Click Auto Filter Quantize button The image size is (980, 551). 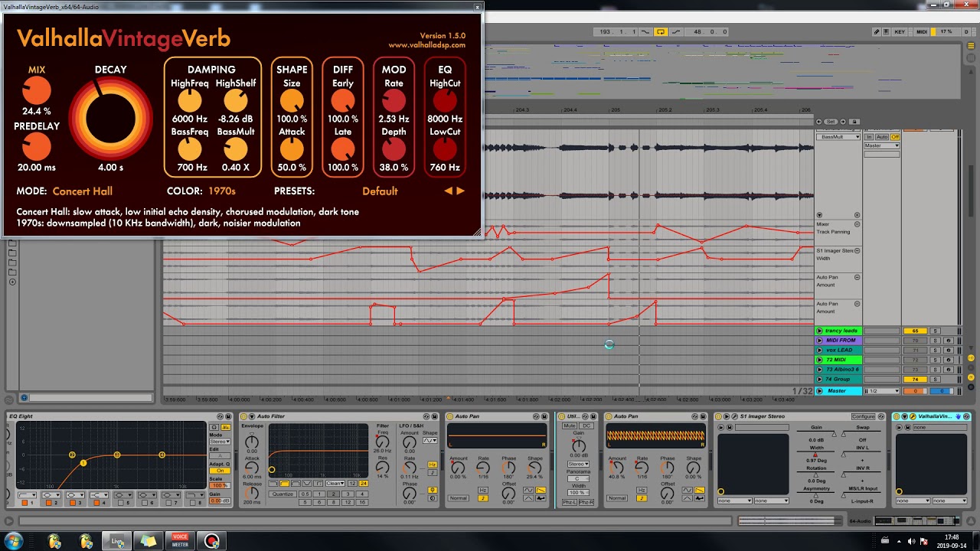coord(283,494)
